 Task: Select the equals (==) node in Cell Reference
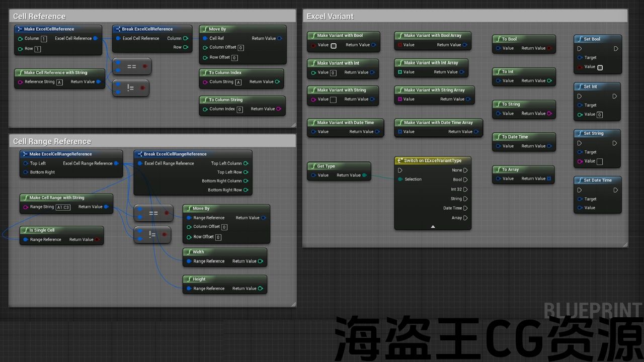click(x=132, y=66)
